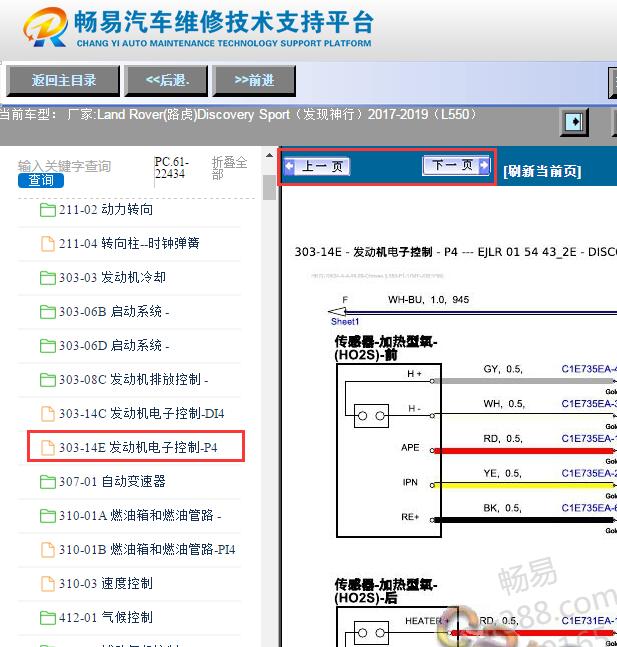
Task: Expand 303-03 发动机冷却 folder
Action: (112, 278)
